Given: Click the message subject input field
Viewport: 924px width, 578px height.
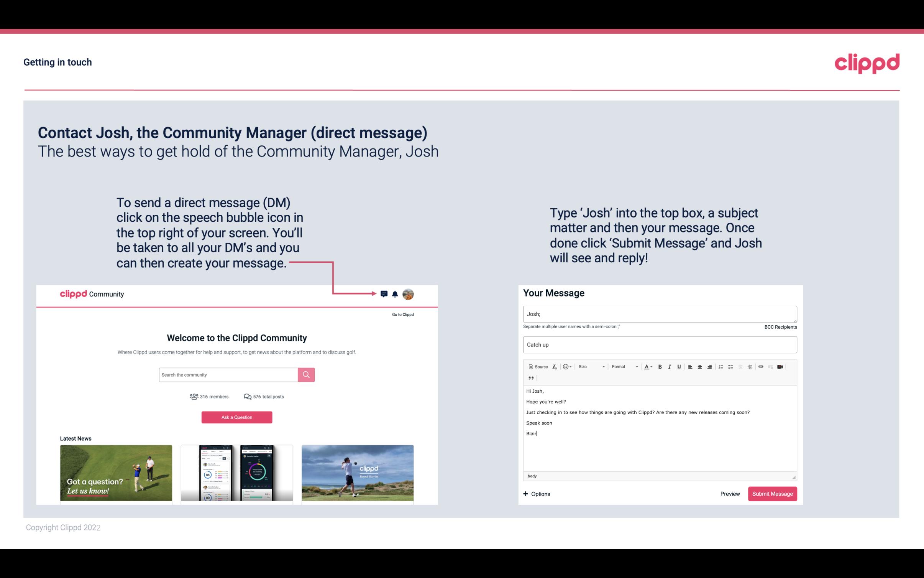Looking at the screenshot, I should 659,344.
